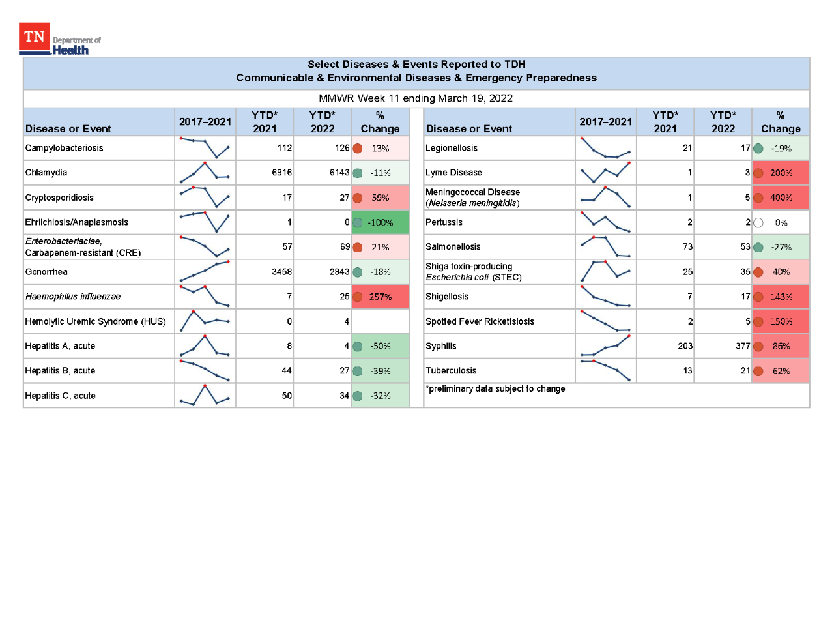The width and height of the screenshot is (834, 644).
Task: Click the 'Select Diseases & Events Reported to TDH' title
Action: click(x=416, y=64)
